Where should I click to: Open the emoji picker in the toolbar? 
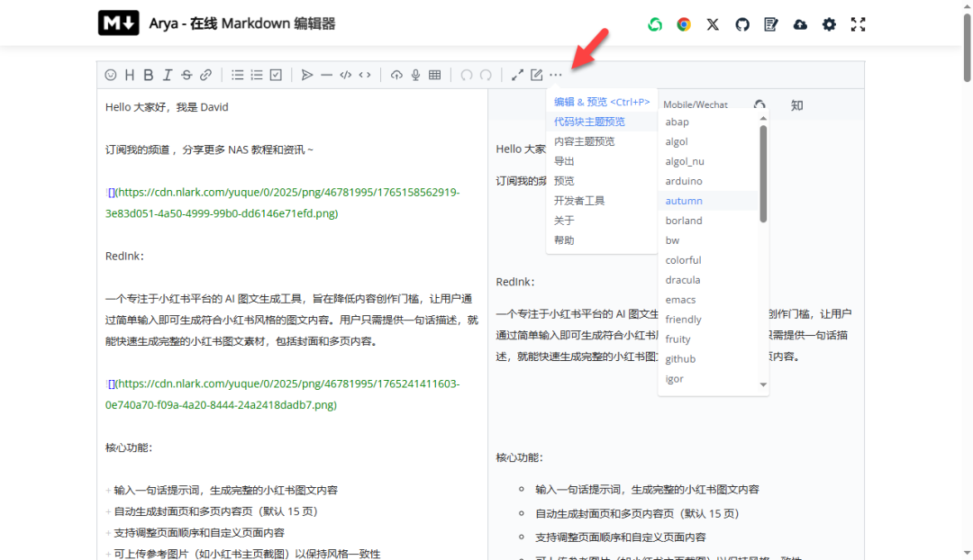(111, 75)
